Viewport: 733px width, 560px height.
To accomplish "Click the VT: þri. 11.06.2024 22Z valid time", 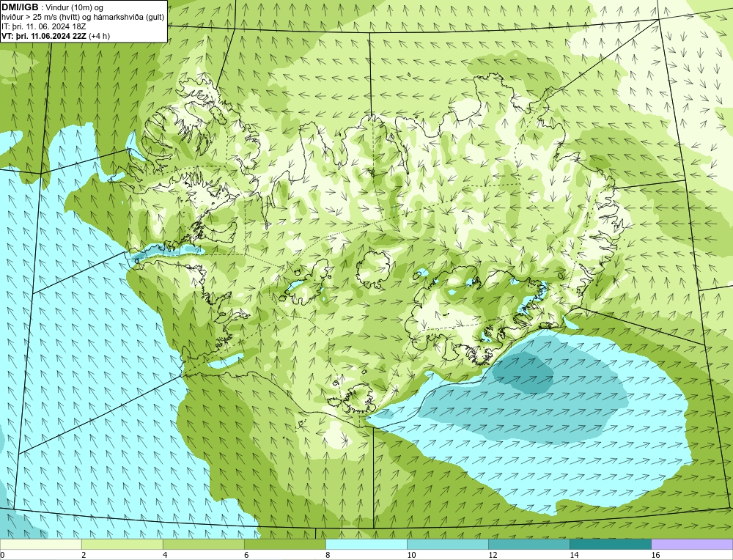I will [56, 36].
